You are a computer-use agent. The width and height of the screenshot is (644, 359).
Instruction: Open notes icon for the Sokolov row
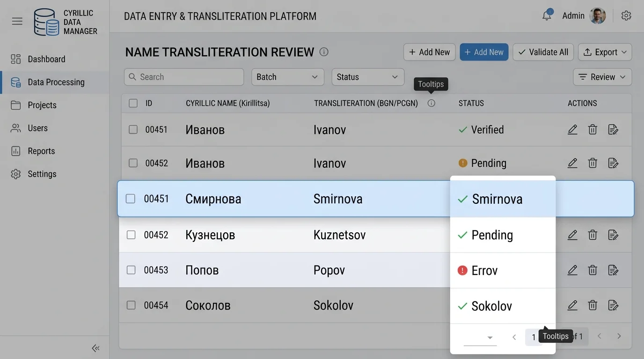(x=613, y=305)
